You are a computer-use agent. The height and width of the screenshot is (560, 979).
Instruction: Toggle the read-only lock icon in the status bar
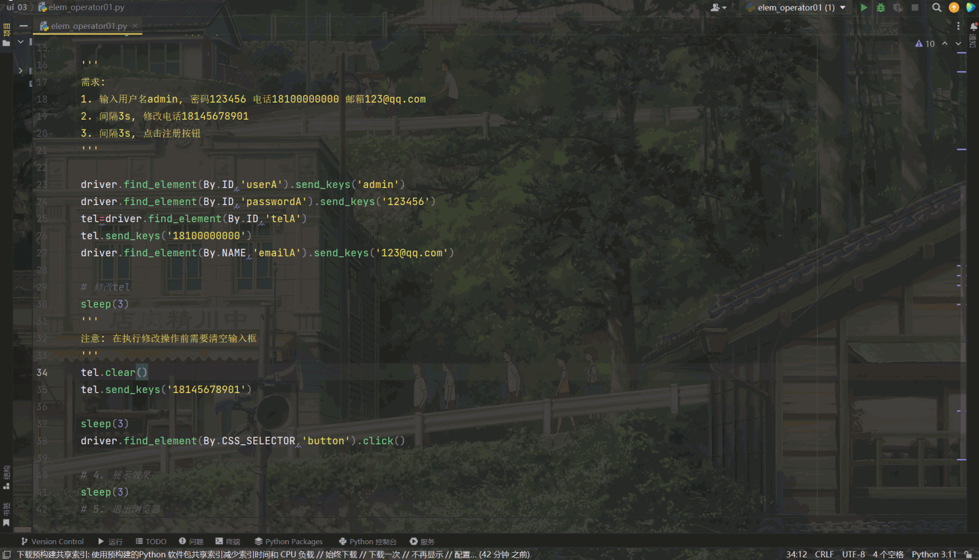[x=968, y=555]
